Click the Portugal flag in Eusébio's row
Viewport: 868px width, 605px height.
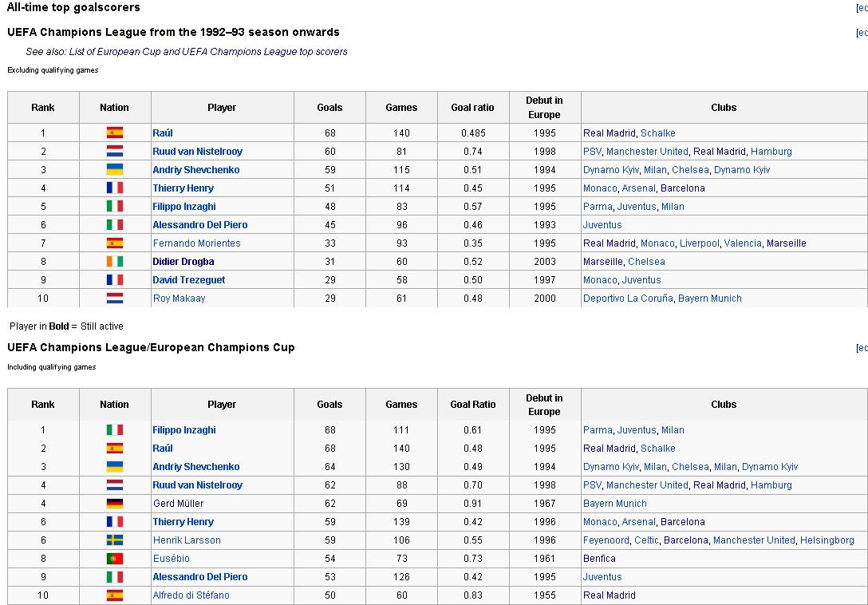pyautogui.click(x=115, y=559)
